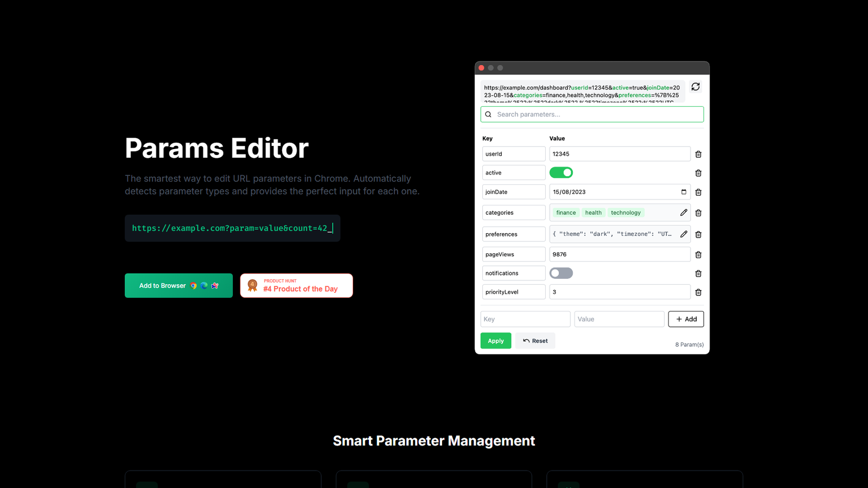This screenshot has width=868, height=488.
Task: Click the calendar icon in joinDate field
Action: click(x=682, y=192)
